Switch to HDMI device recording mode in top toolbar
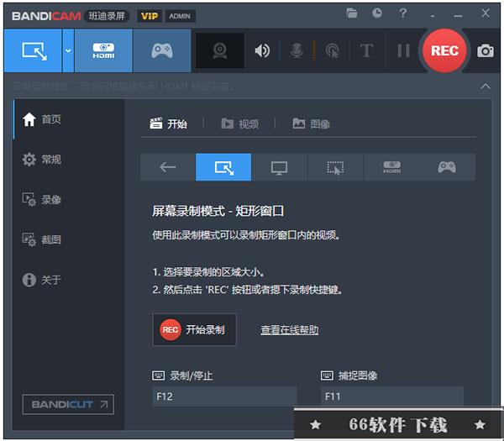This screenshot has height=441, width=504. coord(103,50)
